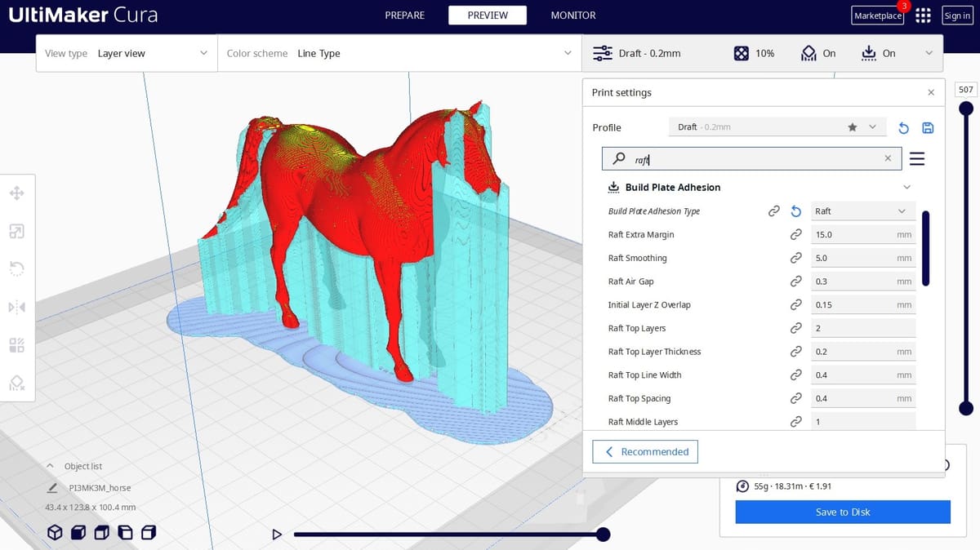Click the simulation path slider handle

(x=604, y=534)
